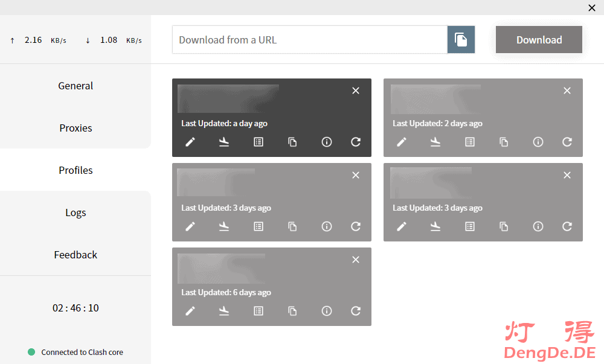Viewport: 604px width, 364px height.
Task: Click the clipboard paste icon beside URL field
Action: pos(461,40)
